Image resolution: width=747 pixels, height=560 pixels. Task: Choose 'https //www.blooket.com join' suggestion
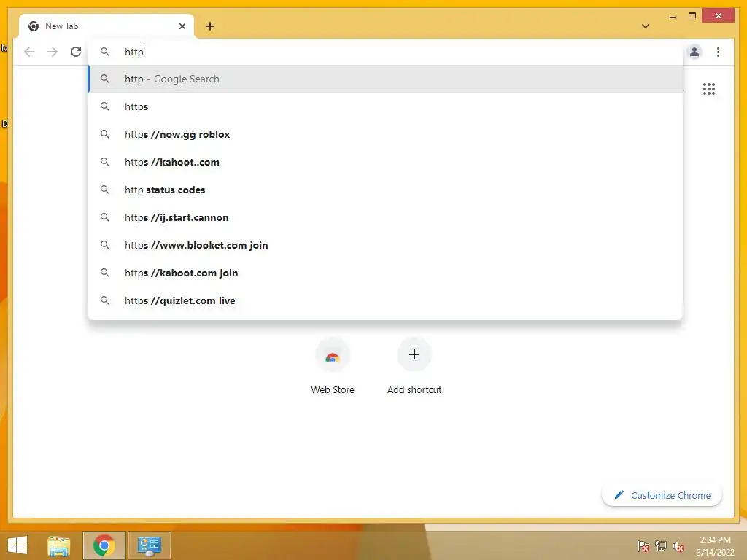pos(385,245)
